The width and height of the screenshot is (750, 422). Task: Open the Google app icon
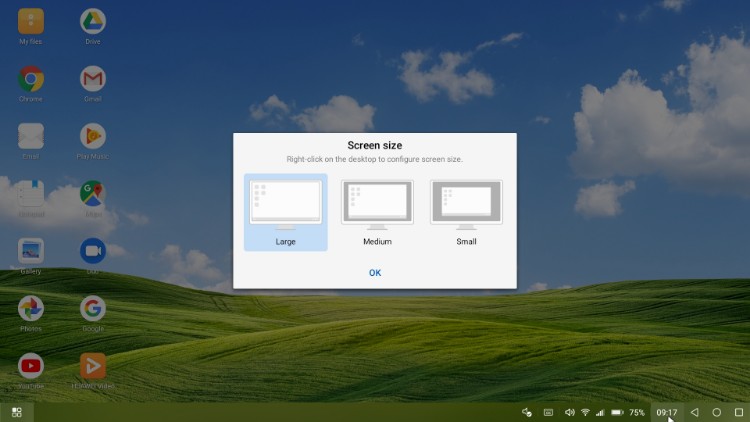[x=93, y=308]
